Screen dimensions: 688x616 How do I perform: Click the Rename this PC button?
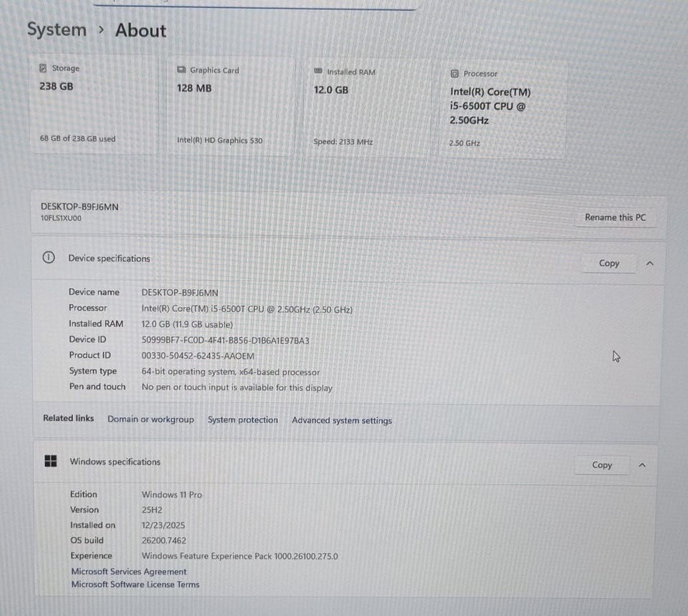click(615, 217)
